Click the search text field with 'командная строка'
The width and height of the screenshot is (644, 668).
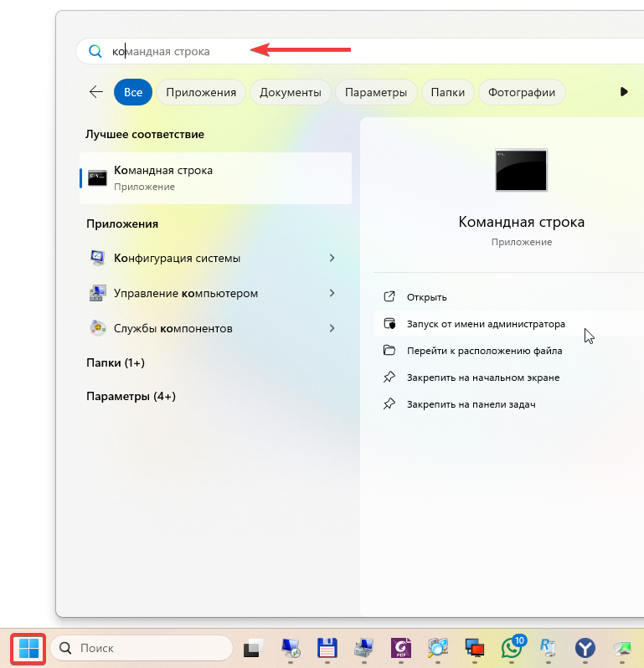click(360, 51)
